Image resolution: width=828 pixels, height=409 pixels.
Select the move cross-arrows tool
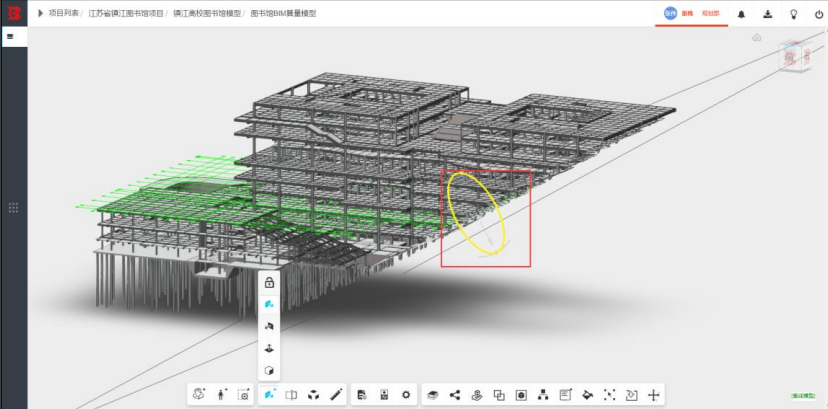[x=654, y=395]
